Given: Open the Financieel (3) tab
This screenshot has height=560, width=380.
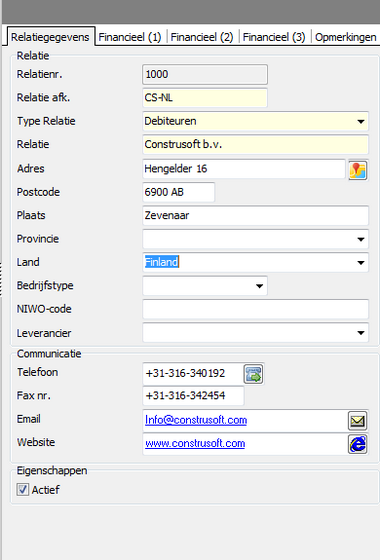Looking at the screenshot, I should (274, 37).
